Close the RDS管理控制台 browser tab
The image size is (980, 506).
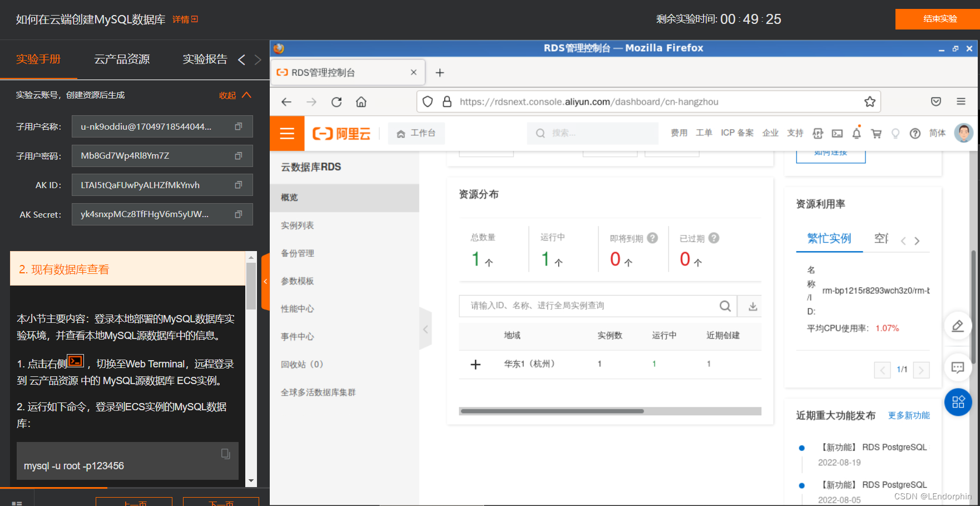[x=413, y=72]
